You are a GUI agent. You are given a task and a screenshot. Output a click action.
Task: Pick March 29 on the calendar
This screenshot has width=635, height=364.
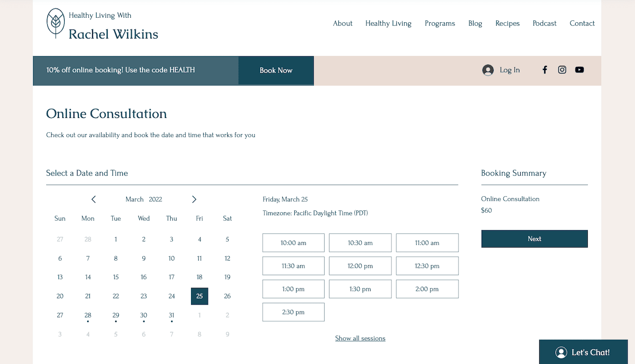coord(116,315)
